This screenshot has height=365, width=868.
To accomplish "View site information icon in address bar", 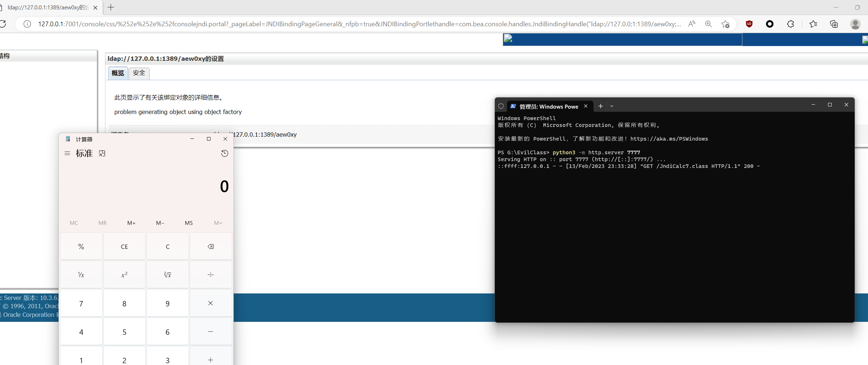I will (x=27, y=24).
